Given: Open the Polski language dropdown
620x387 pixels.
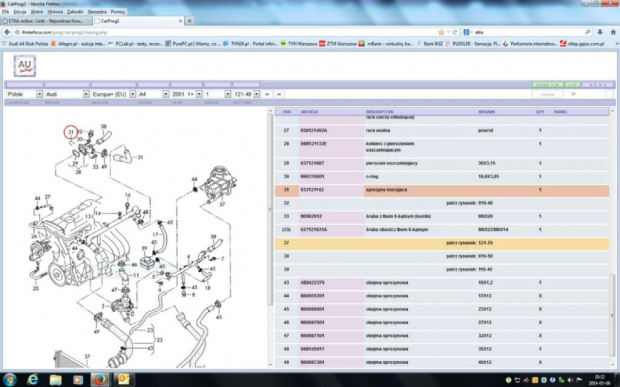Looking at the screenshot, I should point(25,94).
